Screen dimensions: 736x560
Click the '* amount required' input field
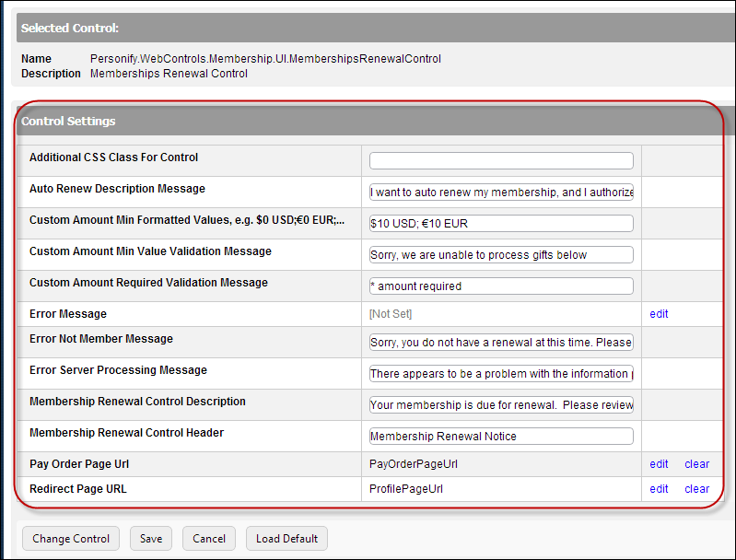[501, 286]
